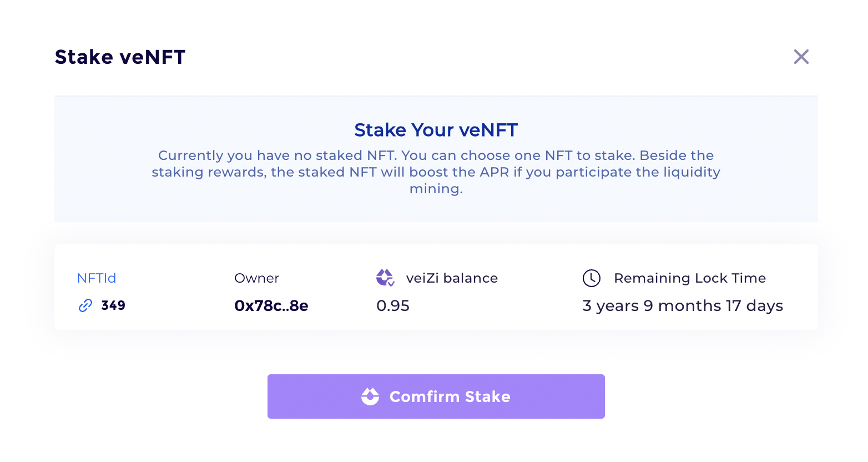Click the clock icon for lock time

click(592, 278)
